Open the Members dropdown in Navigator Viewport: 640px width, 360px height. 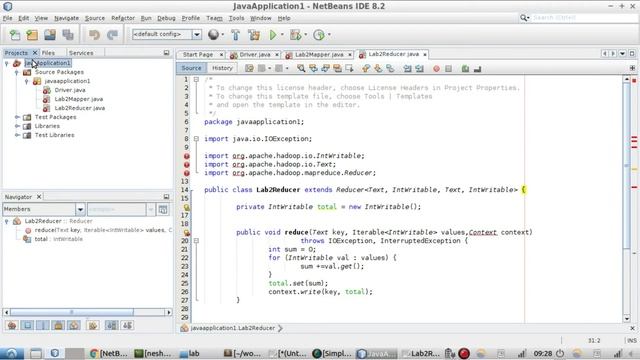tap(80, 209)
